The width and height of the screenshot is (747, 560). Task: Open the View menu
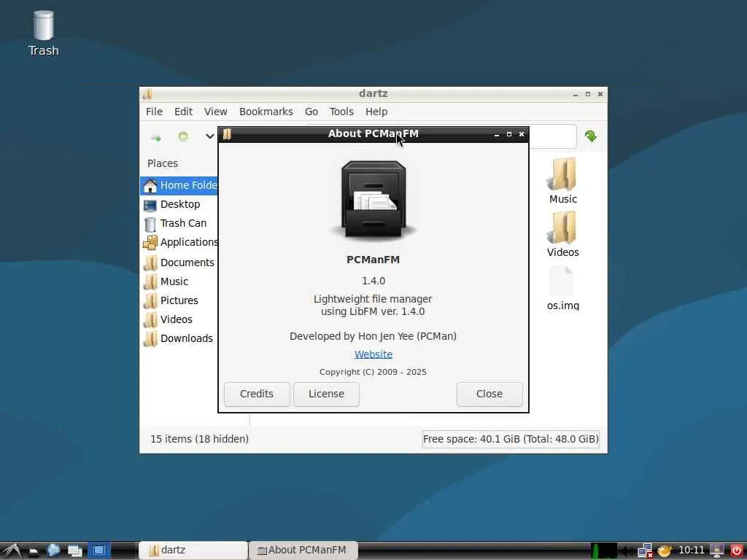(215, 112)
